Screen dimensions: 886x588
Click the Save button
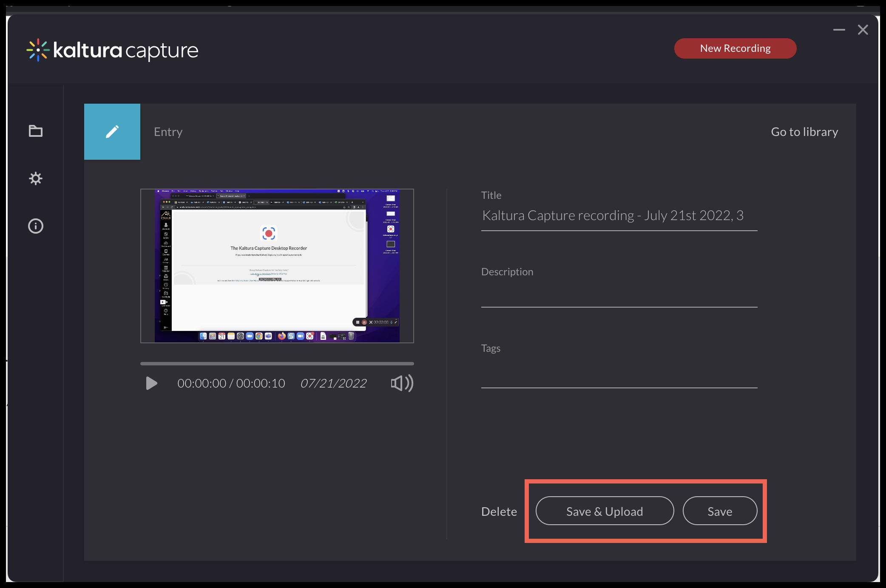[x=720, y=511]
